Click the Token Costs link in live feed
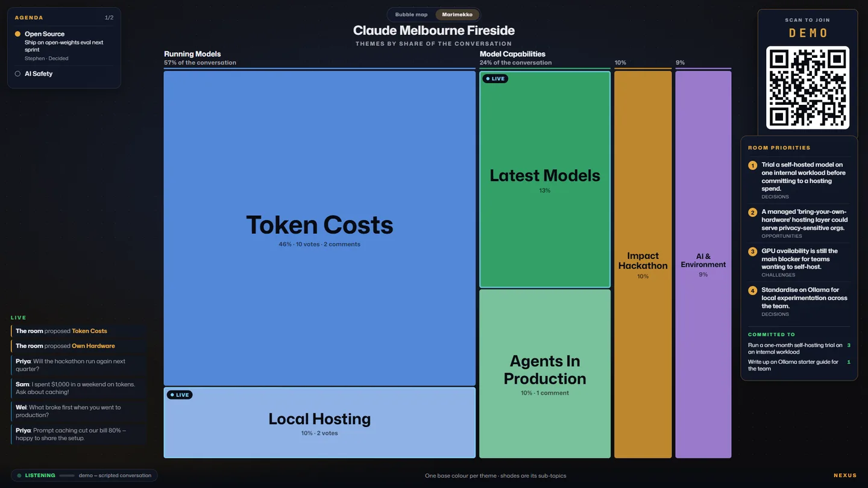This screenshot has height=488, width=868. [x=89, y=331]
